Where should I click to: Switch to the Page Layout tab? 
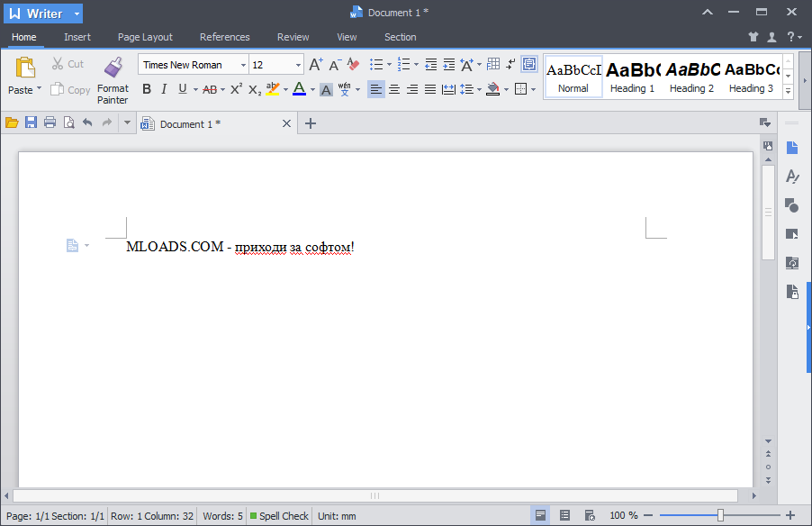pos(145,37)
